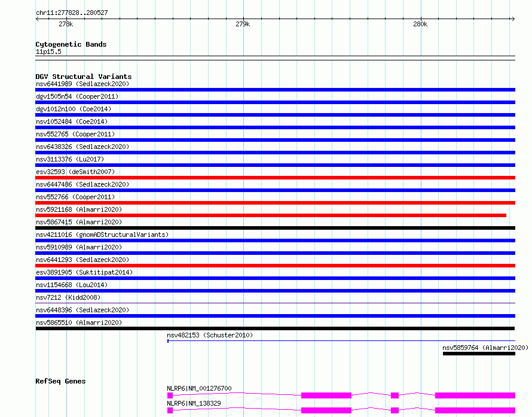The height and width of the screenshot is (417, 532).
Task: Click the red bar of nsv552766
Action: (x=275, y=203)
